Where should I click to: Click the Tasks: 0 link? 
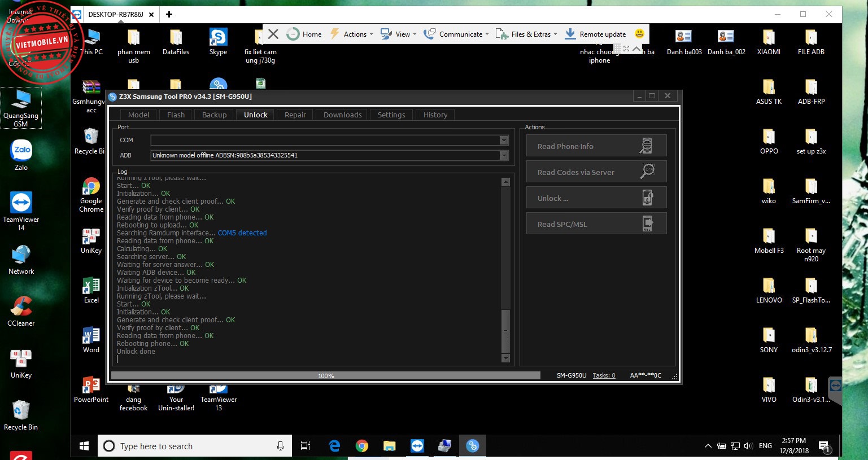point(604,375)
